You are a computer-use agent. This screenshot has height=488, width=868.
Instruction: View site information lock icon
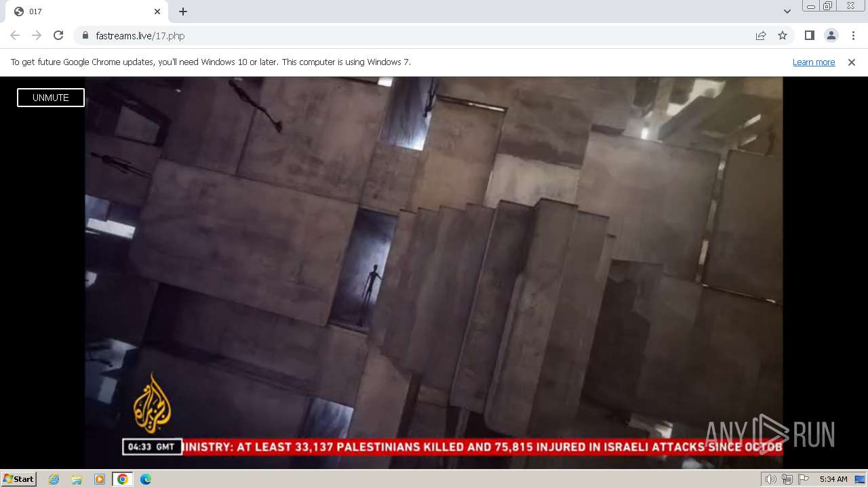(x=85, y=35)
